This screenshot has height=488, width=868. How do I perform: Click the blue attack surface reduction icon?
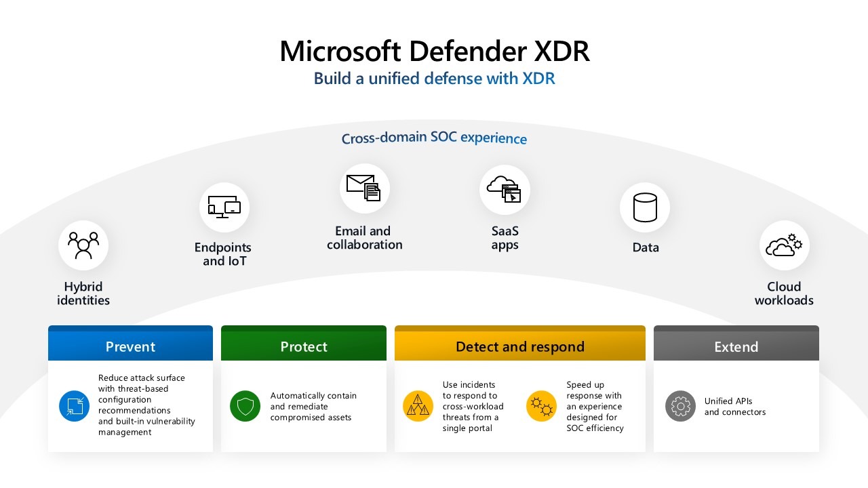coord(74,406)
